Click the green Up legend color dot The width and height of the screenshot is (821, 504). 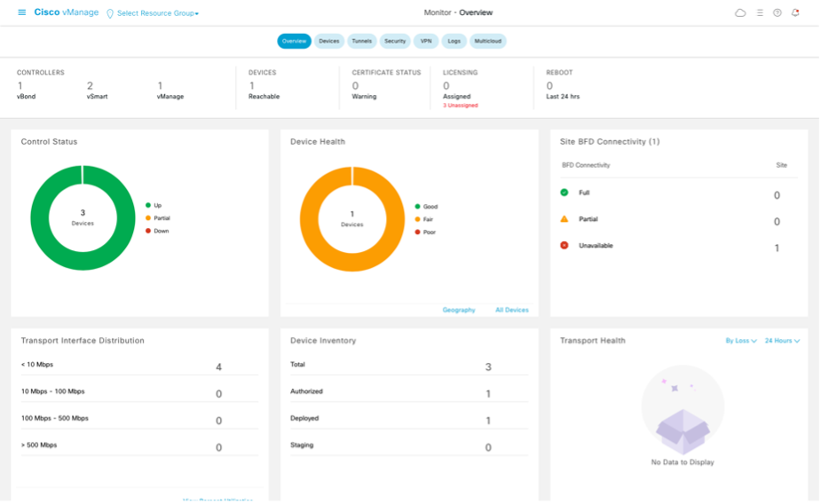(x=148, y=205)
